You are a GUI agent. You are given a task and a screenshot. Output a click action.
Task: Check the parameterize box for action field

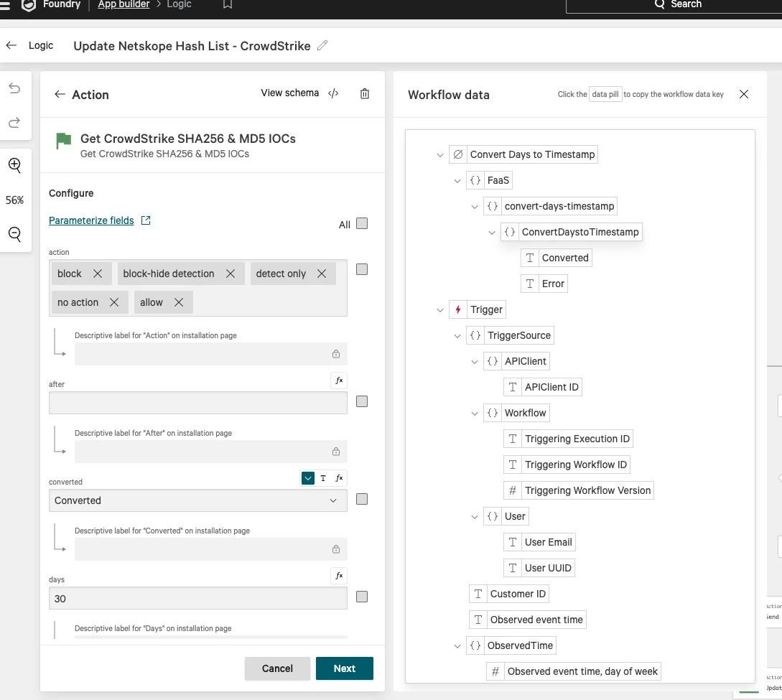point(362,270)
